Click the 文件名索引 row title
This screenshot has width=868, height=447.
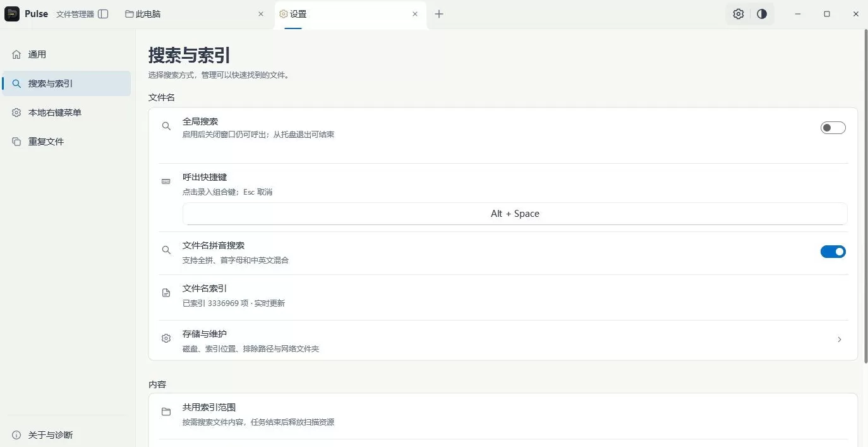pyautogui.click(x=205, y=288)
